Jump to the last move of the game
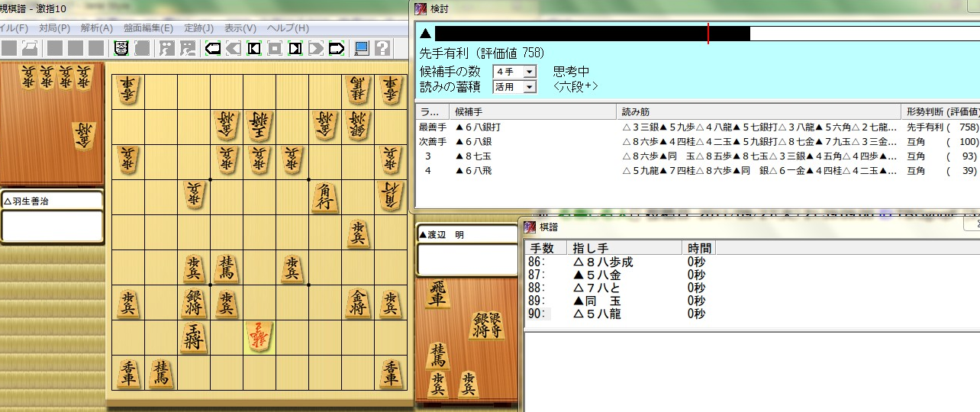Viewport: 980px width, 412px height. coord(295,49)
